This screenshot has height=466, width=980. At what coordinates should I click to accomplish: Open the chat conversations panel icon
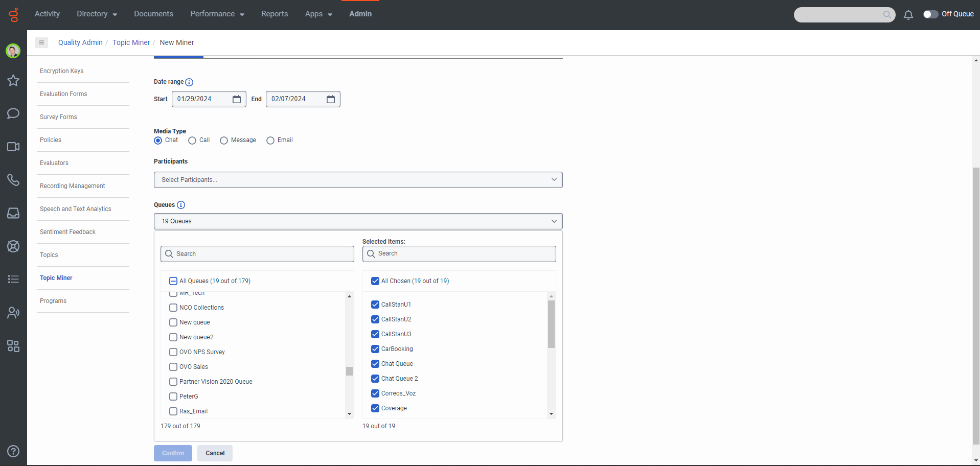(x=13, y=113)
